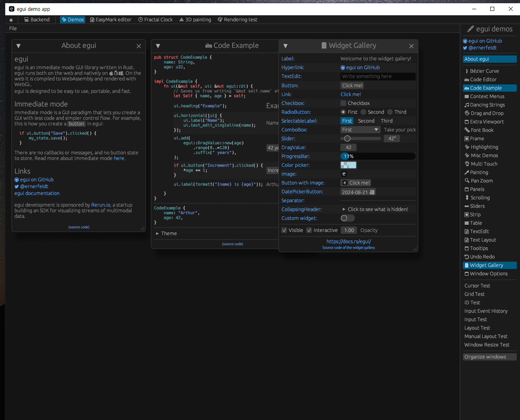Click the Tooltips icon in the sidebar

point(467,248)
